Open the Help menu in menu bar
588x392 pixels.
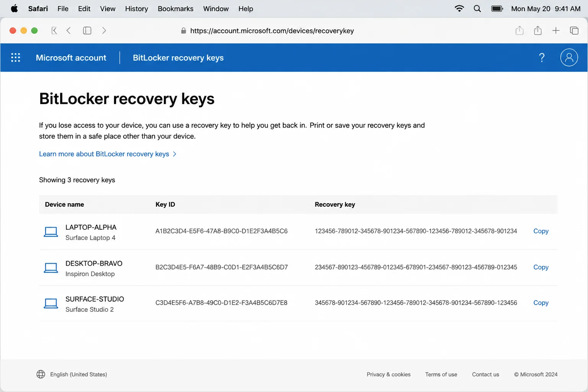tap(246, 8)
